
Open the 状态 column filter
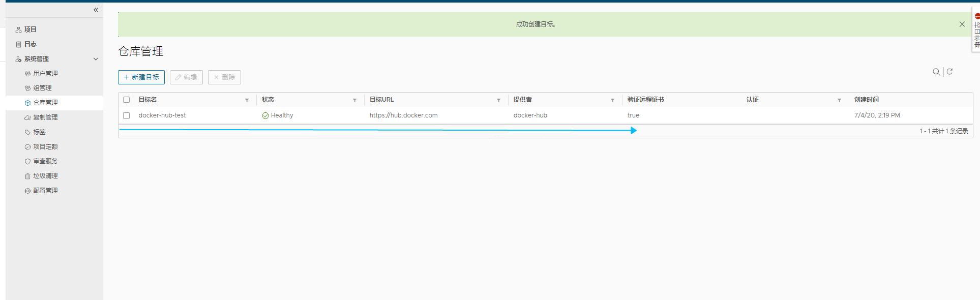pyautogui.click(x=354, y=100)
